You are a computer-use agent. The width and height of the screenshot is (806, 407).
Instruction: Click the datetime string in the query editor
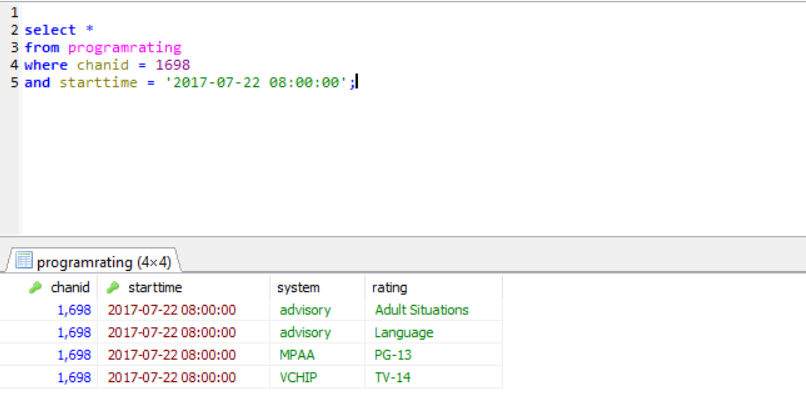coord(260,82)
